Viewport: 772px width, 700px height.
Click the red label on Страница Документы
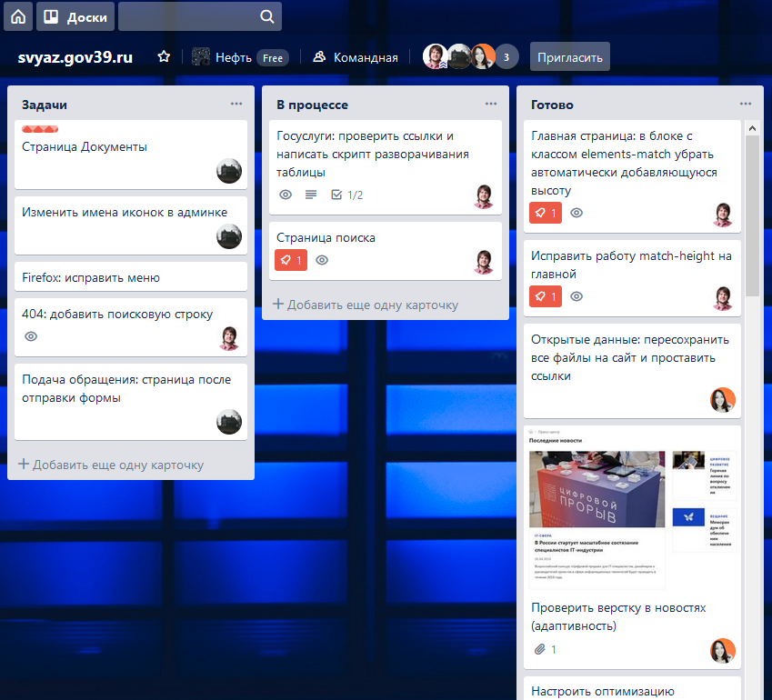tap(40, 129)
